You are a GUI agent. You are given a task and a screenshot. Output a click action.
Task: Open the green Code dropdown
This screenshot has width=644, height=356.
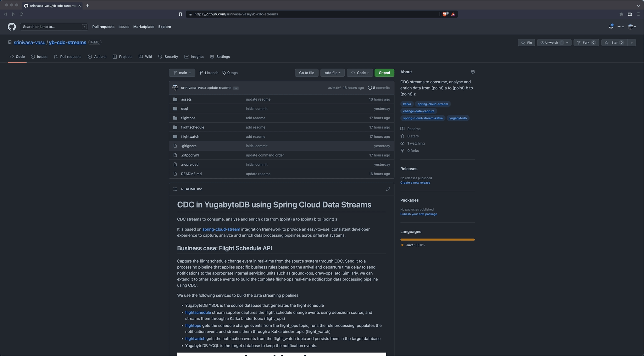coord(359,73)
